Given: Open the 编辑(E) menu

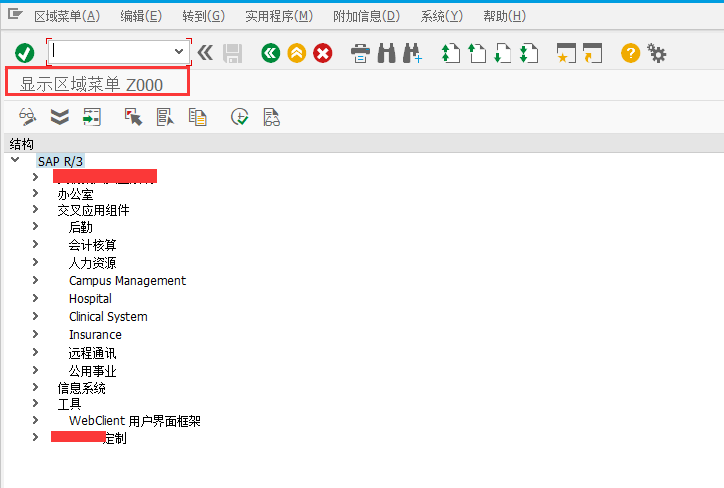Looking at the screenshot, I should [x=141, y=16].
